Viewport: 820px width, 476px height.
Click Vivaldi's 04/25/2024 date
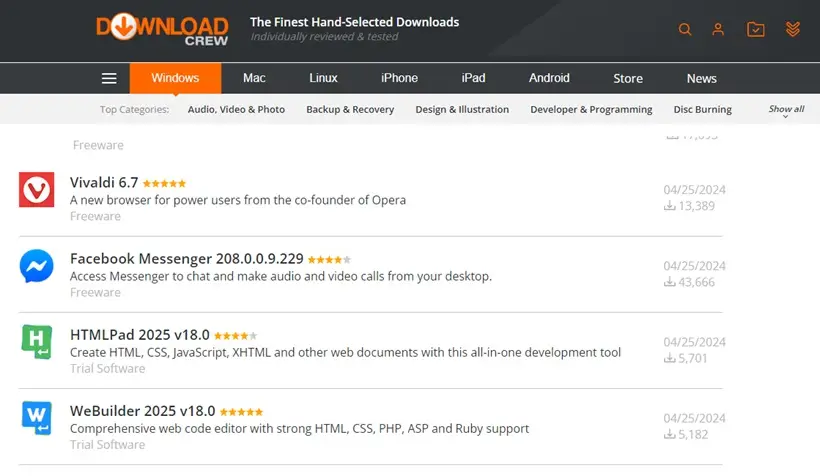(x=694, y=190)
